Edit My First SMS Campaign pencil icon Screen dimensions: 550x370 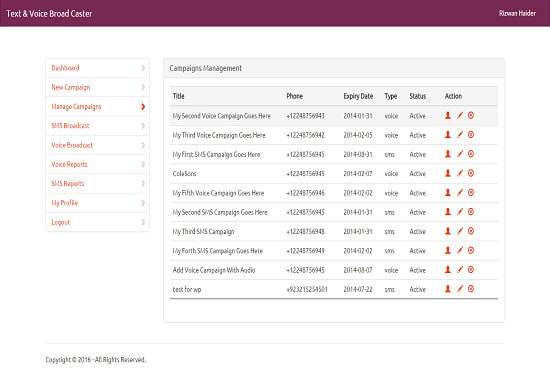(460, 154)
